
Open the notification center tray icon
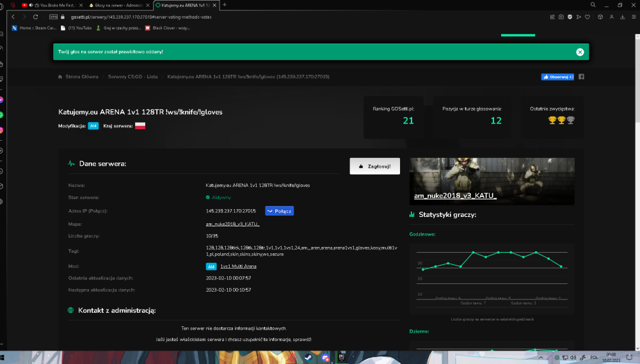(629, 358)
